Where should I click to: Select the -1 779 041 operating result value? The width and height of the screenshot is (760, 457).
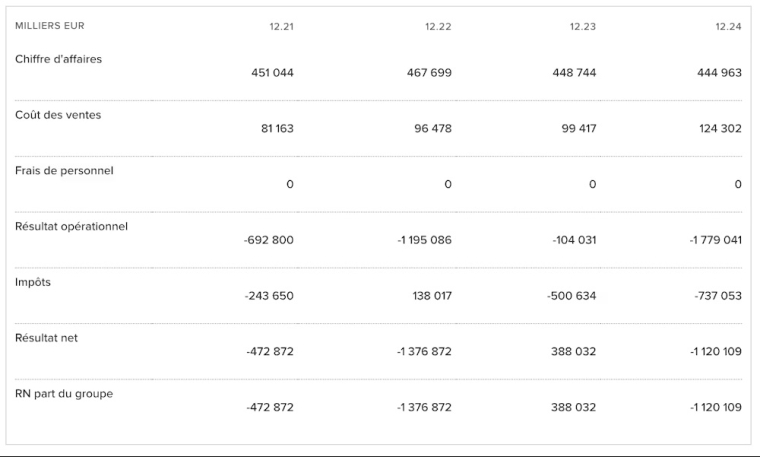click(x=715, y=240)
